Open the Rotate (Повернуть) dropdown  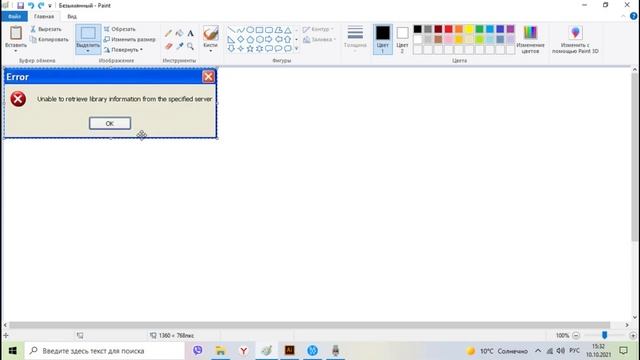pyautogui.click(x=123, y=49)
